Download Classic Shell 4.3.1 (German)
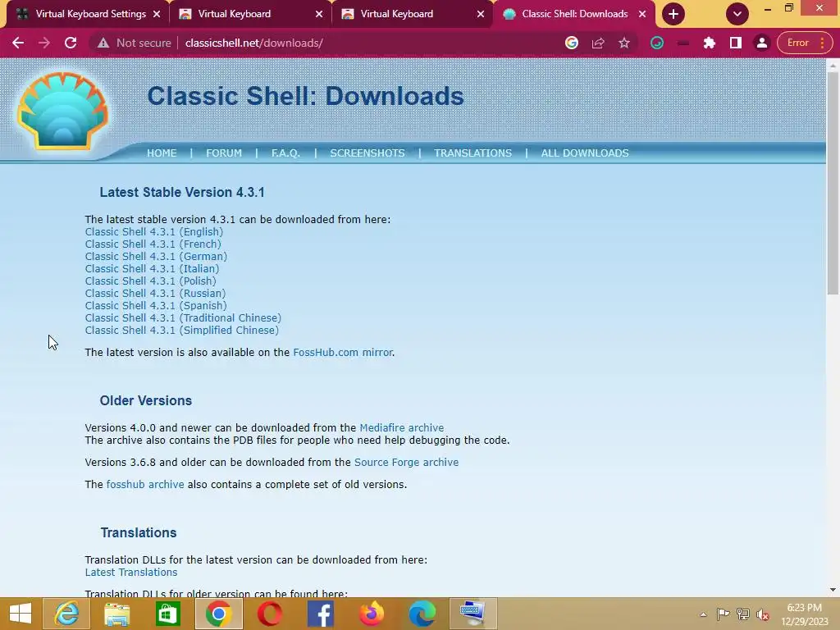This screenshot has width=840, height=630. pos(156,257)
